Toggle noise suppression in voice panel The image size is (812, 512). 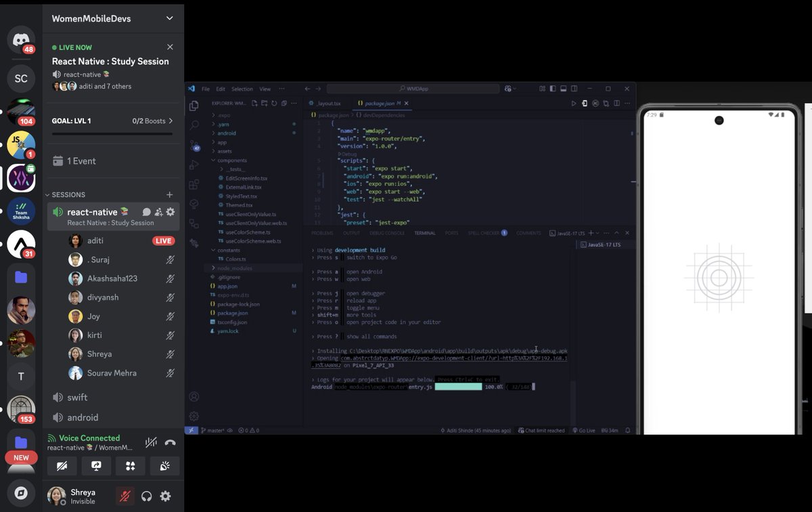(151, 442)
